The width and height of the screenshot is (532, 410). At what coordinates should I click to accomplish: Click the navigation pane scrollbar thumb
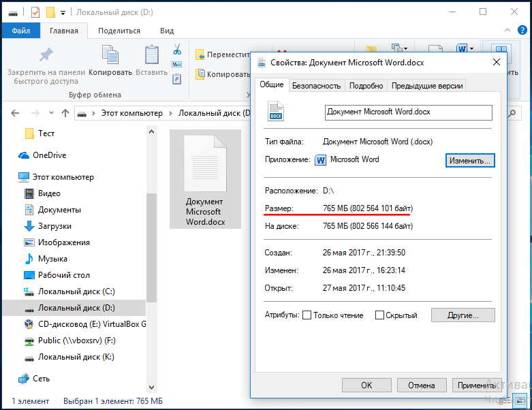coord(152,247)
